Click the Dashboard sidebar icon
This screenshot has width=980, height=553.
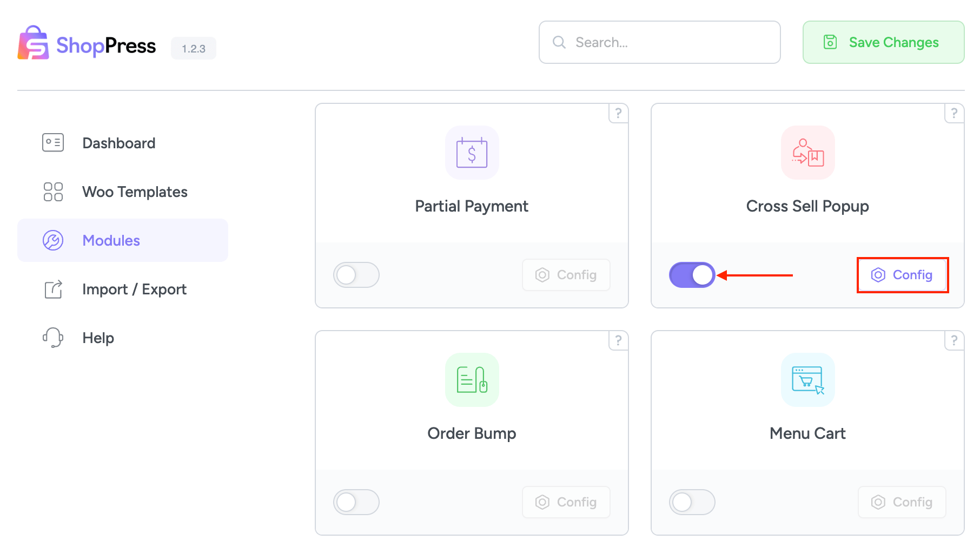tap(52, 142)
